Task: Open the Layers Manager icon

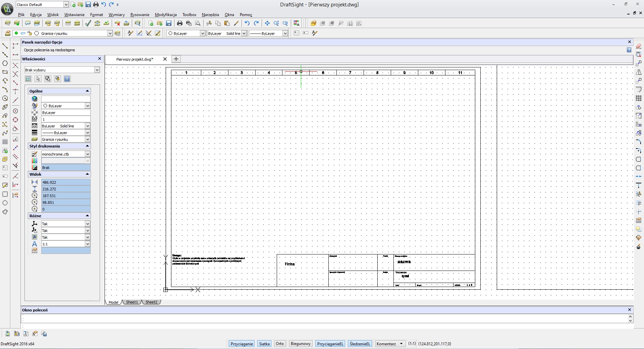Action: 7,33
